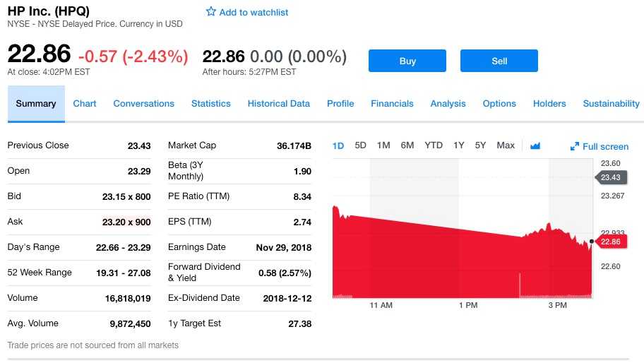Click the red 22.86 price chart marker
This screenshot has width=644, height=363.
(x=611, y=242)
